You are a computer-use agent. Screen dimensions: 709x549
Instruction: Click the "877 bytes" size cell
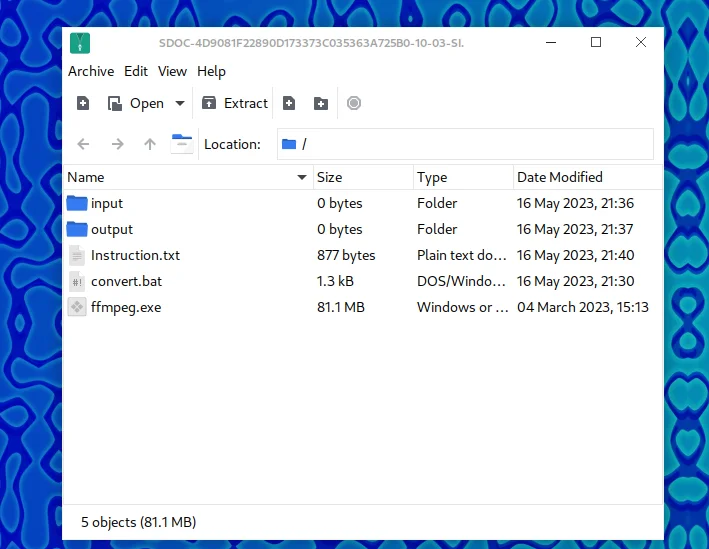click(346, 256)
